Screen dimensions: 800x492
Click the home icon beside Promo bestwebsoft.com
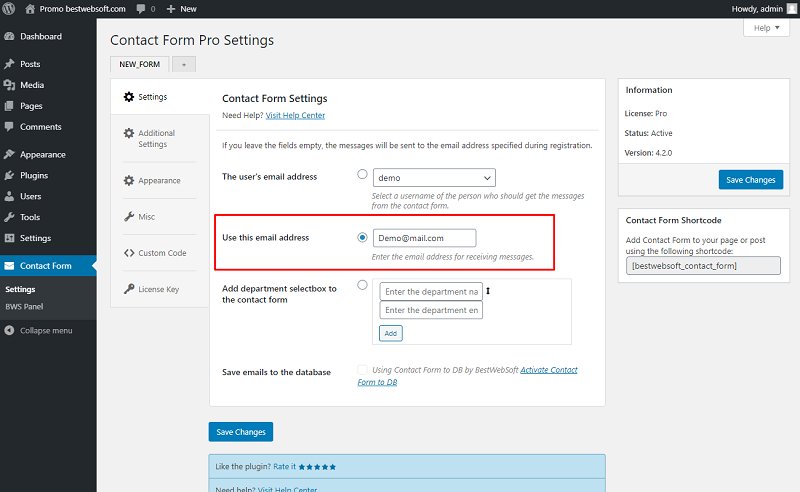[30, 9]
